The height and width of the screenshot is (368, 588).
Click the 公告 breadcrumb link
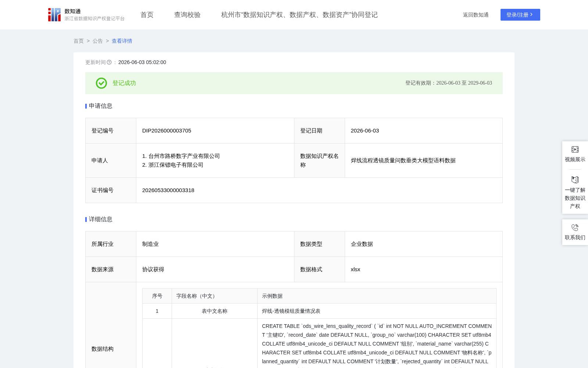point(98,41)
